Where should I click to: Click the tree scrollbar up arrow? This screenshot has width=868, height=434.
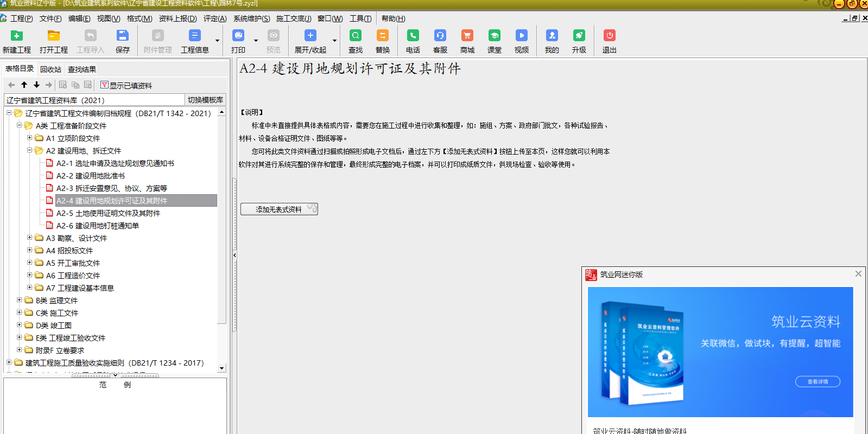pos(221,112)
